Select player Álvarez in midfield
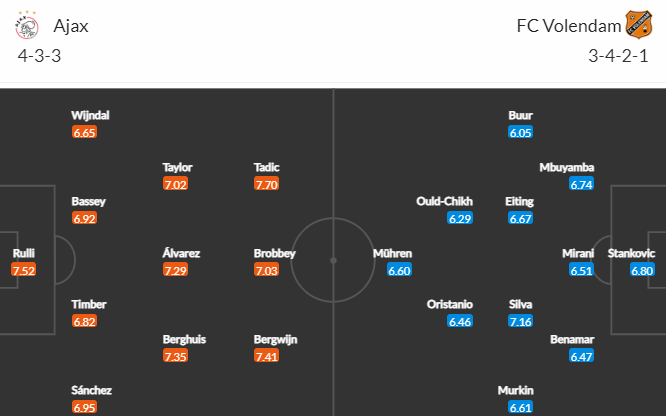 tap(181, 254)
